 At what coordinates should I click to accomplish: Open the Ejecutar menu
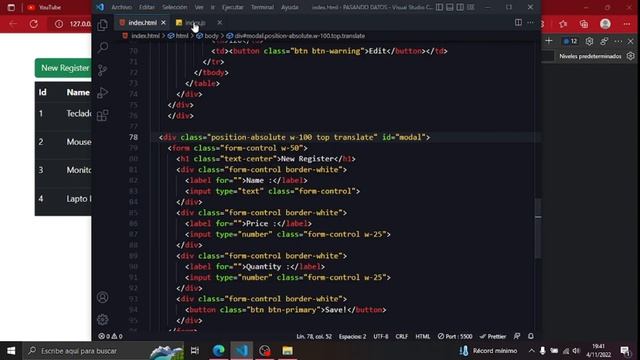(x=233, y=7)
